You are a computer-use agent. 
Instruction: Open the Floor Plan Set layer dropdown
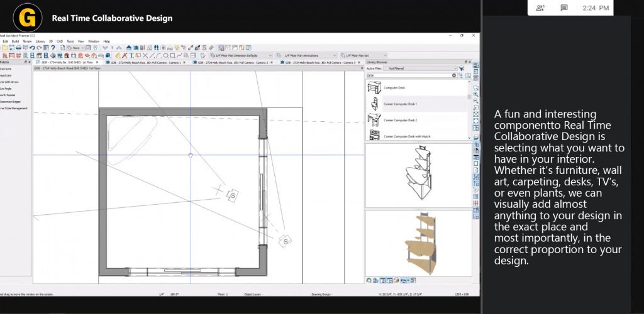click(x=364, y=55)
